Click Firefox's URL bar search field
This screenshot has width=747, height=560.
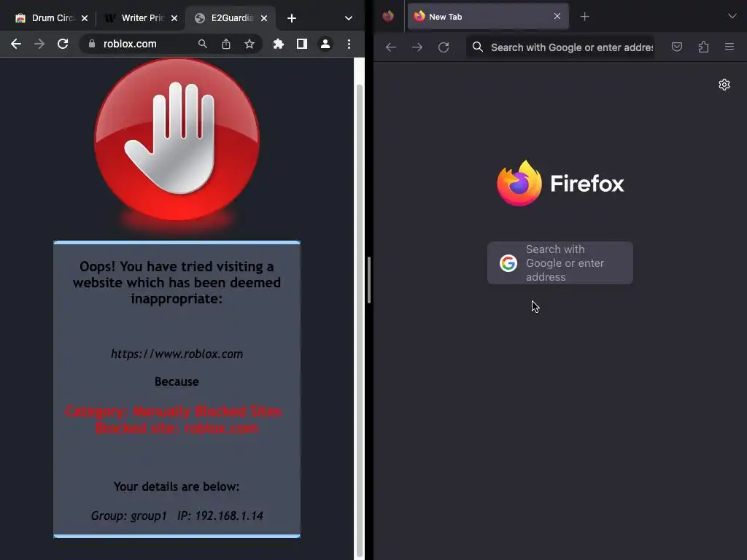tap(560, 47)
